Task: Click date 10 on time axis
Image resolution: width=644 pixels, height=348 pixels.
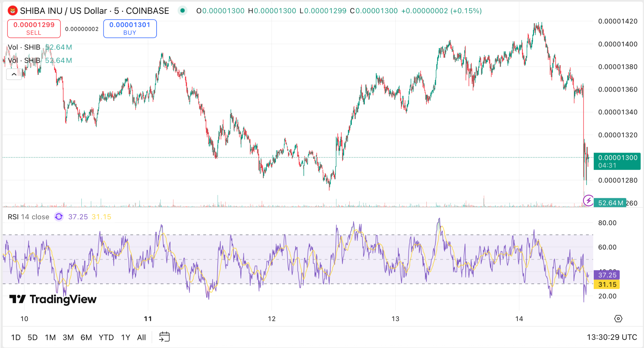Action: [24, 319]
